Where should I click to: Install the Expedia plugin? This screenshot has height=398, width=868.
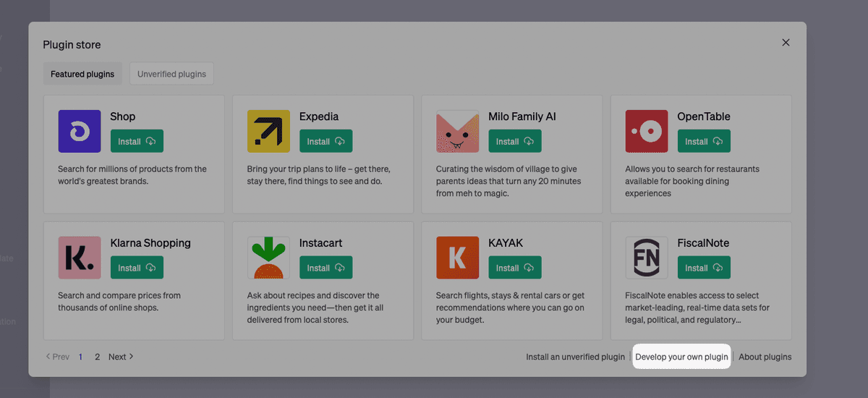point(325,141)
